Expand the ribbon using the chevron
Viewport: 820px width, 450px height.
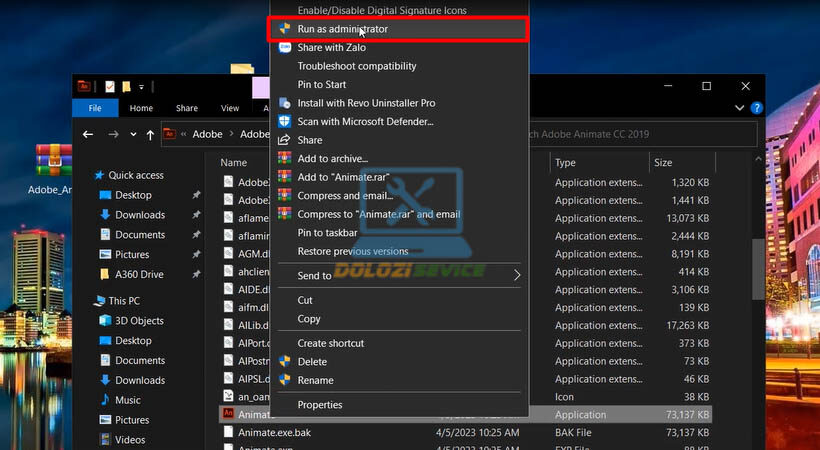click(x=740, y=108)
